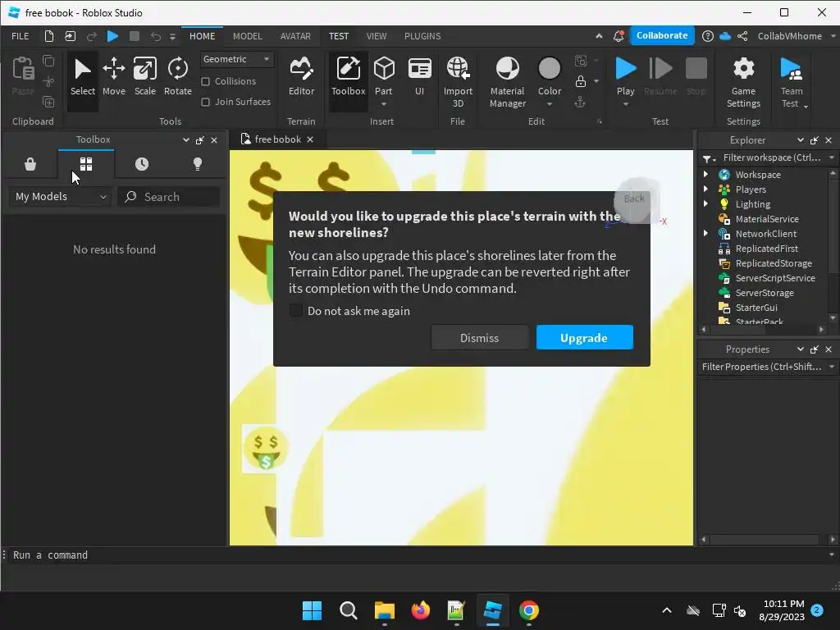Open the Terrain Editor
Screen dimensions: 840x630
[302, 78]
